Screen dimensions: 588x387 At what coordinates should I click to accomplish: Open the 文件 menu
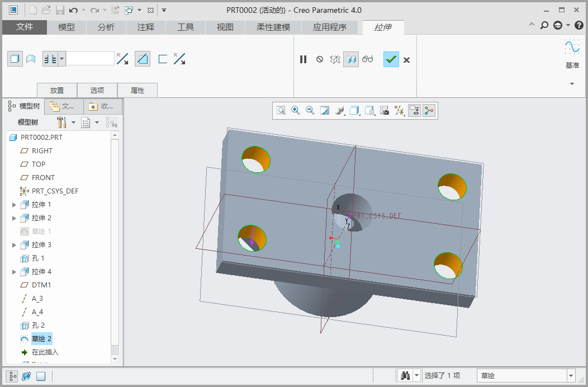pos(25,27)
